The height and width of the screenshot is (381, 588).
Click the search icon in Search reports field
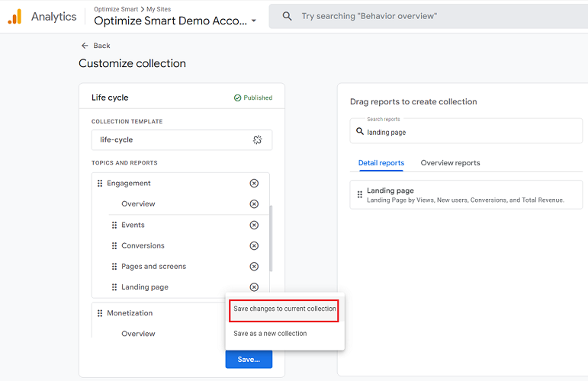[360, 132]
